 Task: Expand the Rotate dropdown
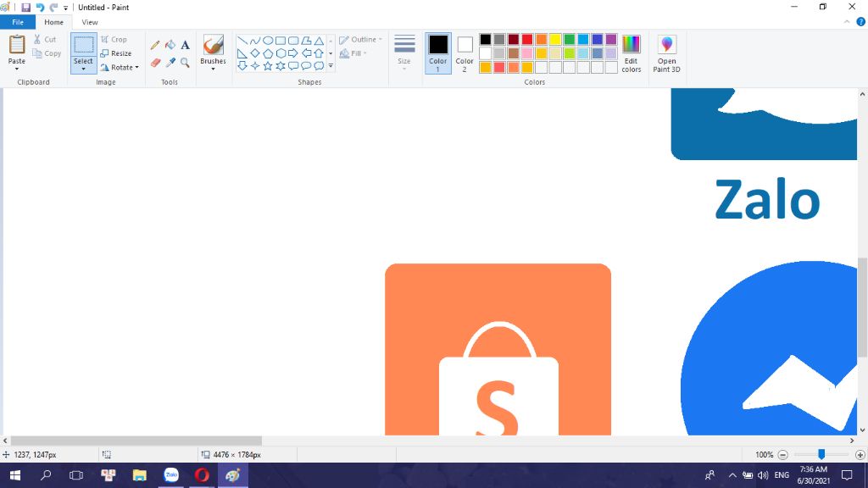coord(136,68)
